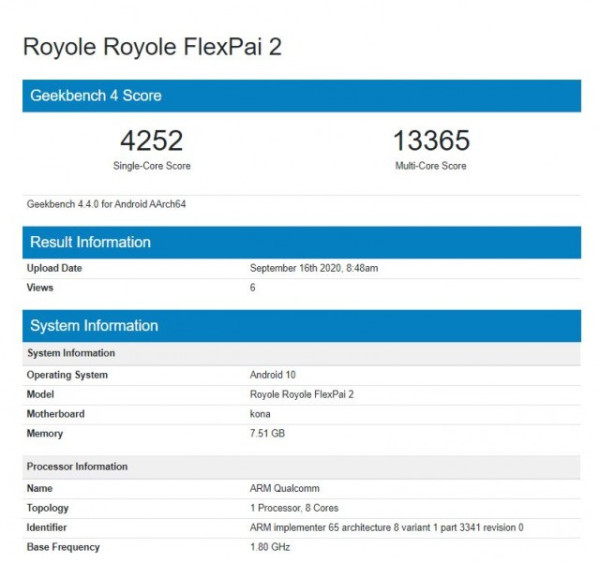This screenshot has height=563, width=600.
Task: Select the Geekbench 4.4.0 for Android AArch64 text
Action: (106, 204)
